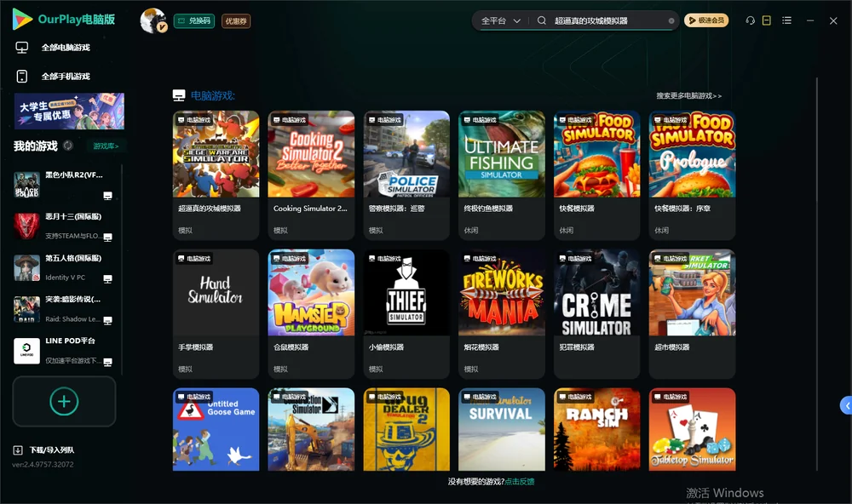Open the 大学生专属优惠 banner

tap(69, 112)
